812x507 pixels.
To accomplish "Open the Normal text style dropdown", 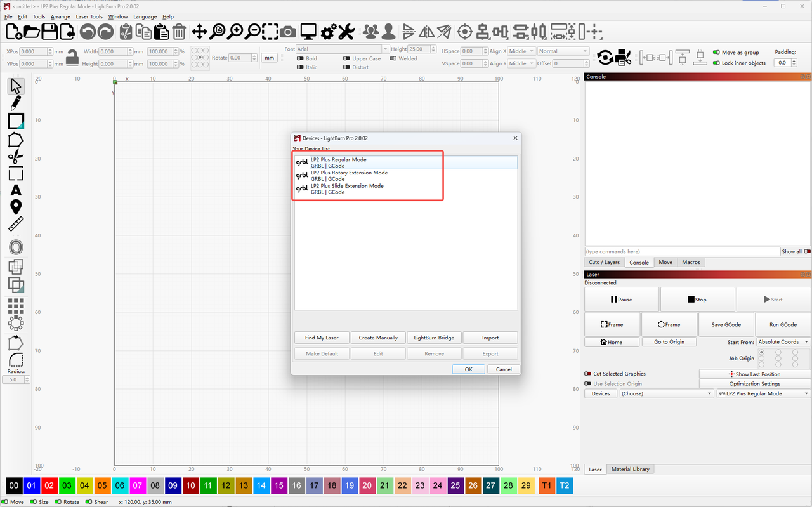I will coord(563,51).
